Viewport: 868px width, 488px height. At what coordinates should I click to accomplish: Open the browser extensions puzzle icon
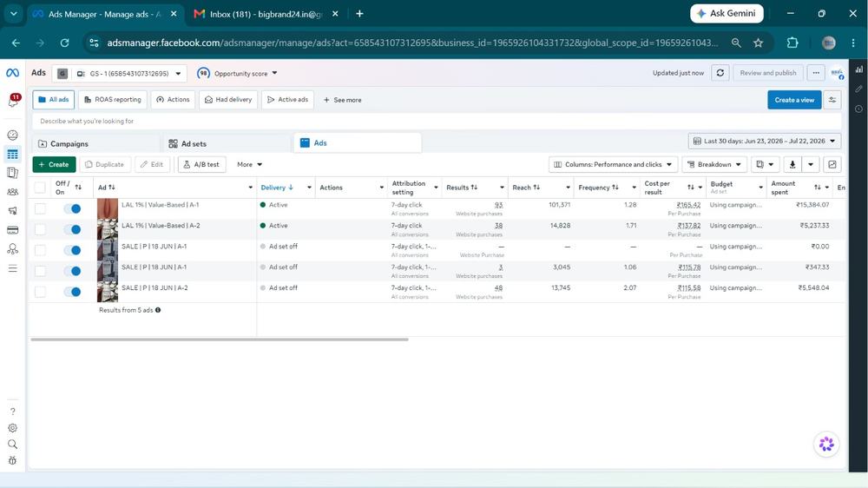(792, 43)
